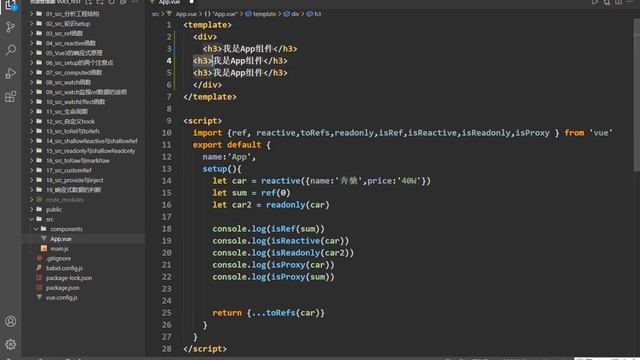
Task: Expand the 01_src folder
Action: tap(31, 13)
